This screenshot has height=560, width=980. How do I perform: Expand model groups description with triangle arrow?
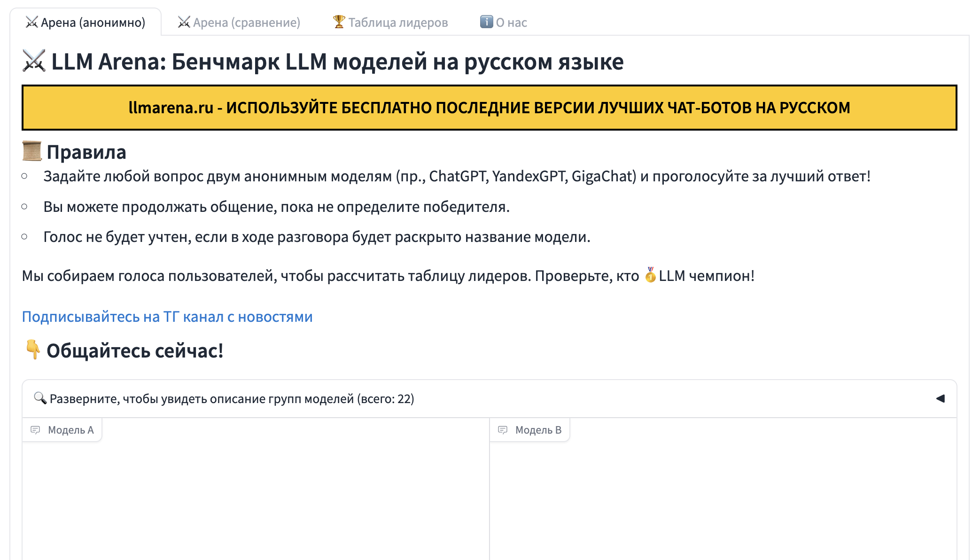pos(940,398)
